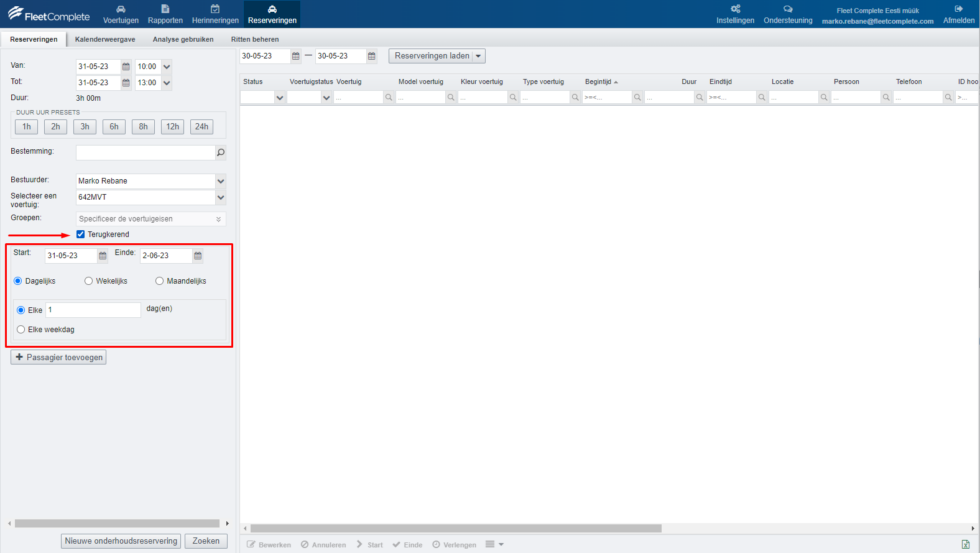Image resolution: width=980 pixels, height=553 pixels.
Task: Open the Herinneringen section icon
Action: point(215,9)
